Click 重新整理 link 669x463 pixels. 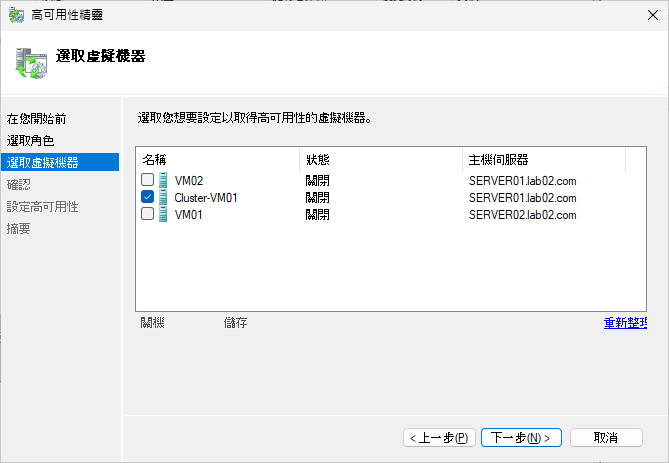625,323
